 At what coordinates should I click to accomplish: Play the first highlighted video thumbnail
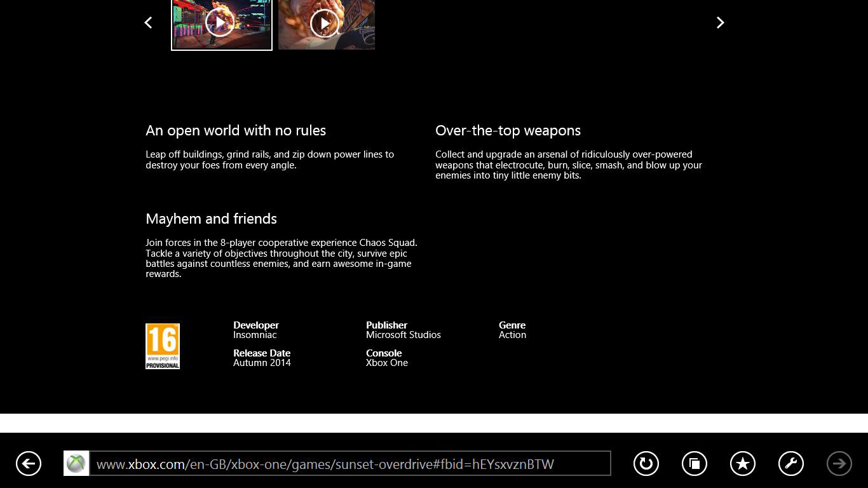[x=220, y=24]
